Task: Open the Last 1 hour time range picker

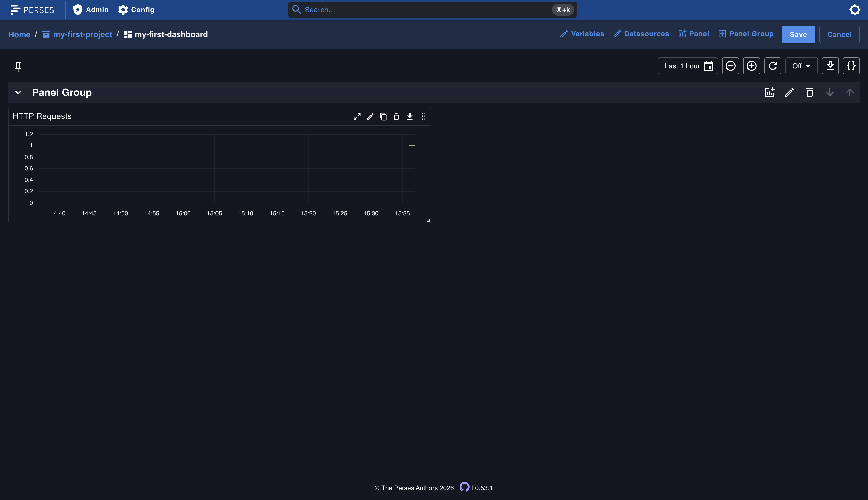Action: pos(687,66)
